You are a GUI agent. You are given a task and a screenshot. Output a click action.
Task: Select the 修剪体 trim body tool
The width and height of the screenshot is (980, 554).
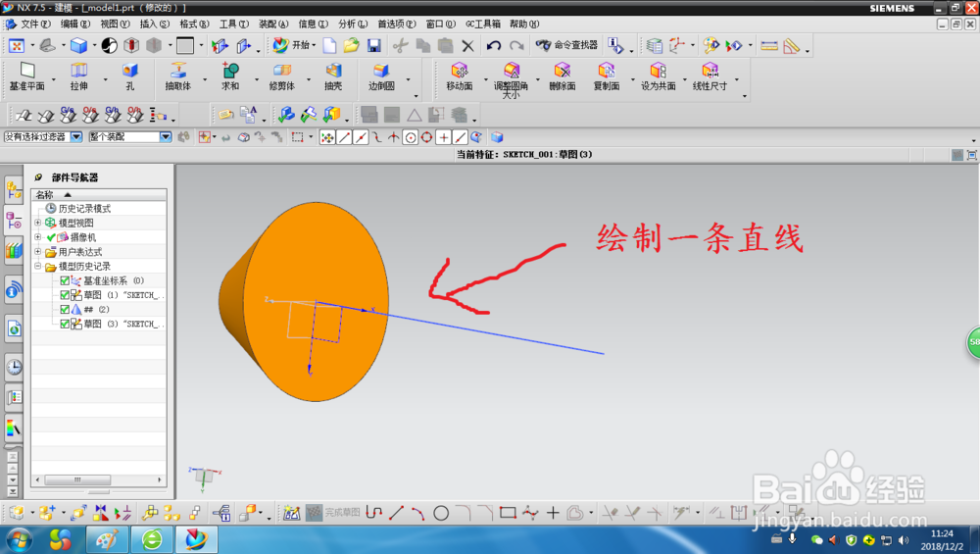[x=282, y=76]
